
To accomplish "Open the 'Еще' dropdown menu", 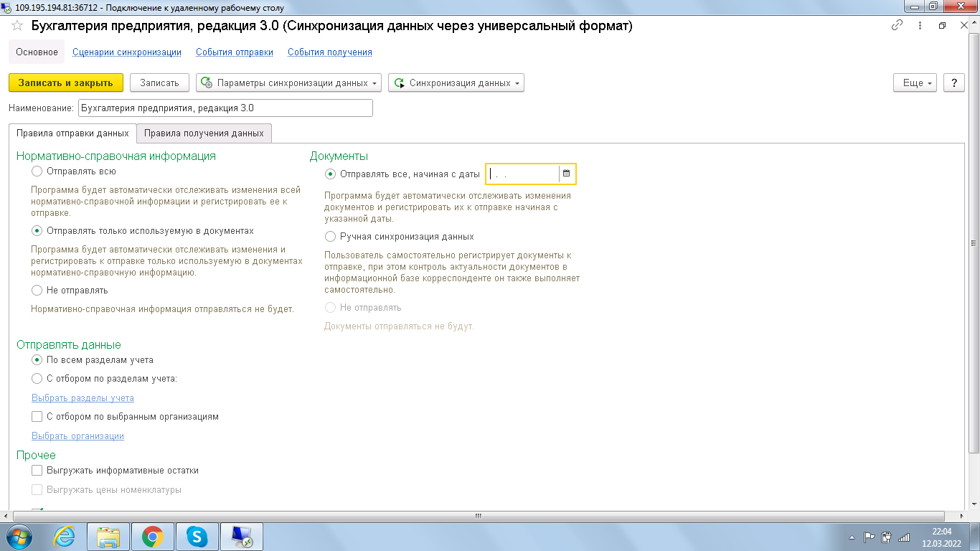I will point(915,83).
